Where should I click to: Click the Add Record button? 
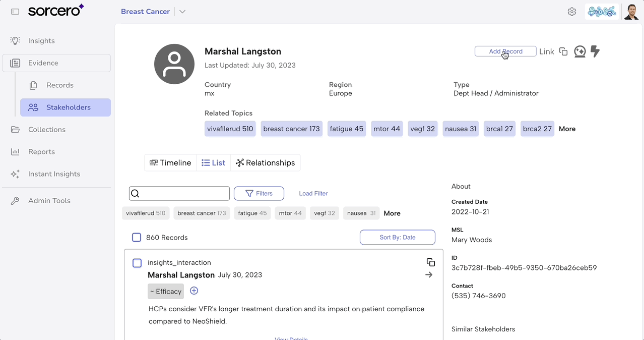(505, 51)
